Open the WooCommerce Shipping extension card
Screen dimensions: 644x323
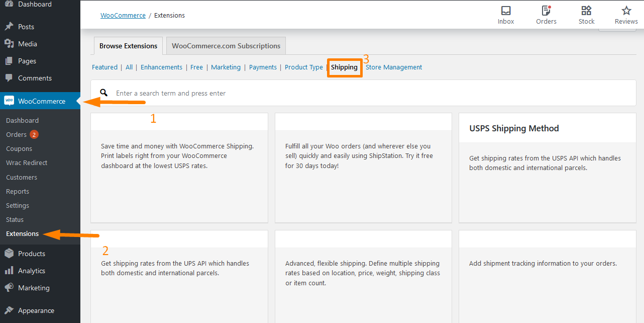click(x=179, y=168)
